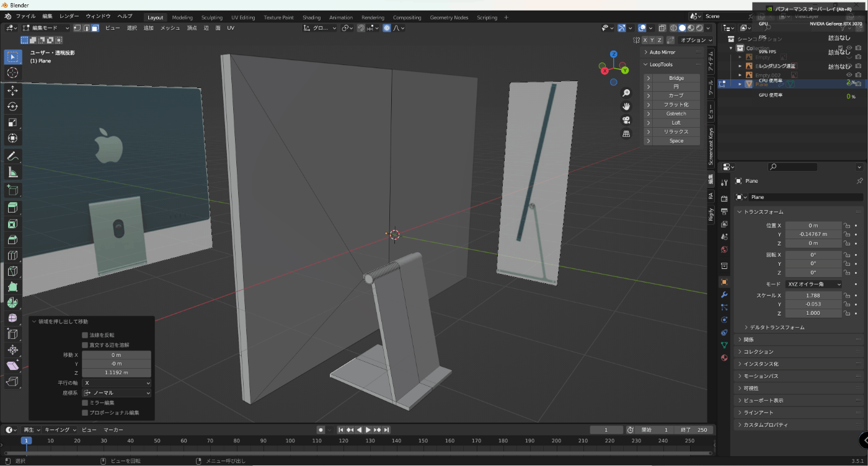The image size is (868, 466).
Task: Click the 移動 Z 1.1192 m field
Action: pyautogui.click(x=117, y=373)
